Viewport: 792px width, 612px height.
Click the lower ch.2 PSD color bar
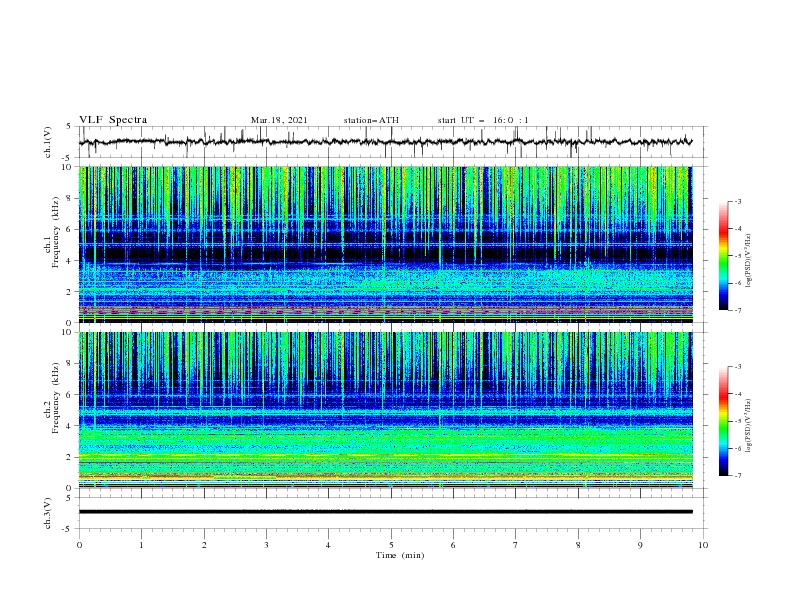coord(723,421)
